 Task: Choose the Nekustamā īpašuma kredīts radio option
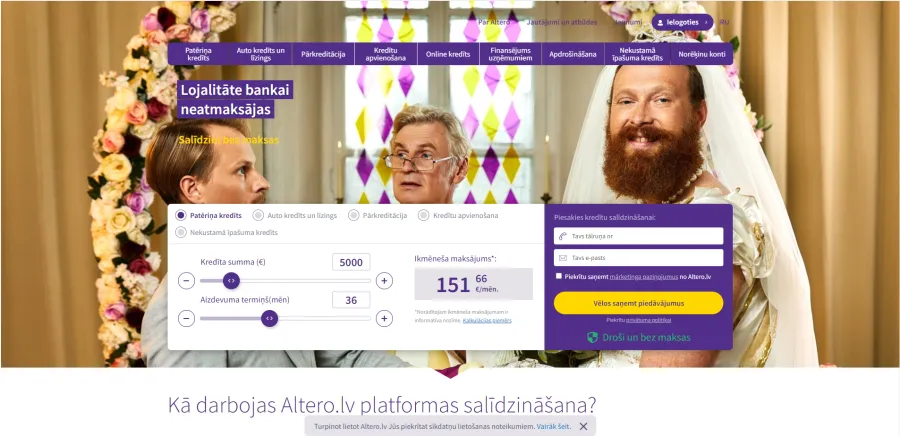coord(181,232)
